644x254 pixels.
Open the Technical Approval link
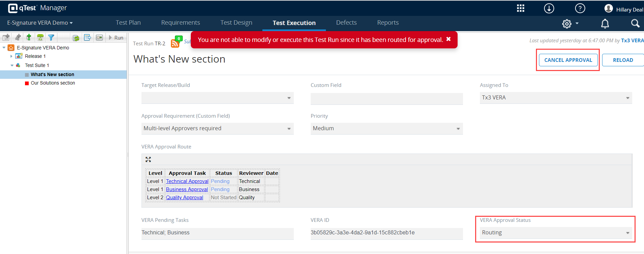point(187,181)
